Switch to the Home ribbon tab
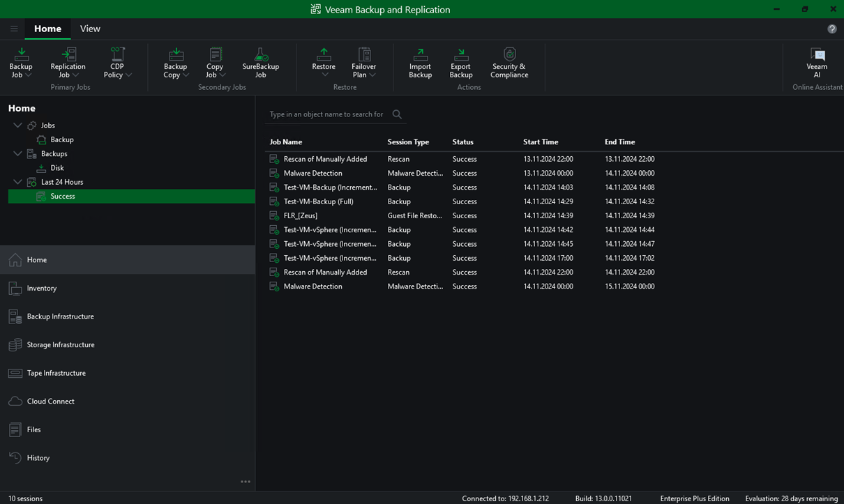 pos(47,29)
